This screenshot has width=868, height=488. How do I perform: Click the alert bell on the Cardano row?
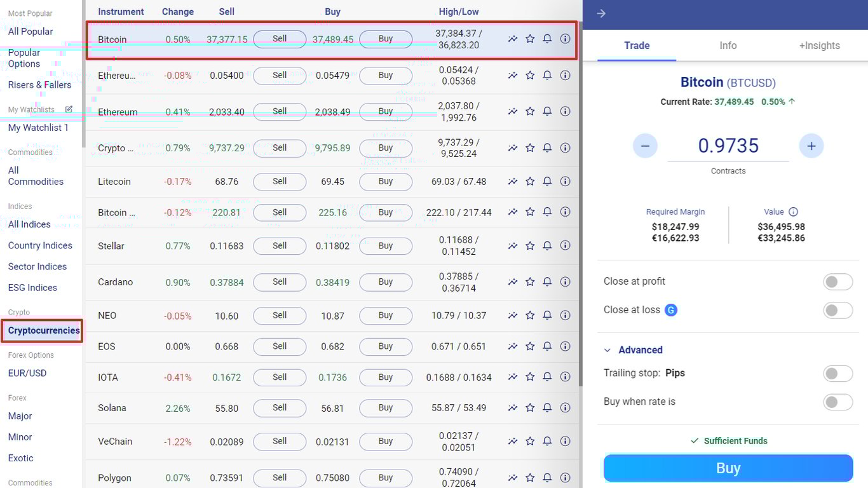coord(547,282)
